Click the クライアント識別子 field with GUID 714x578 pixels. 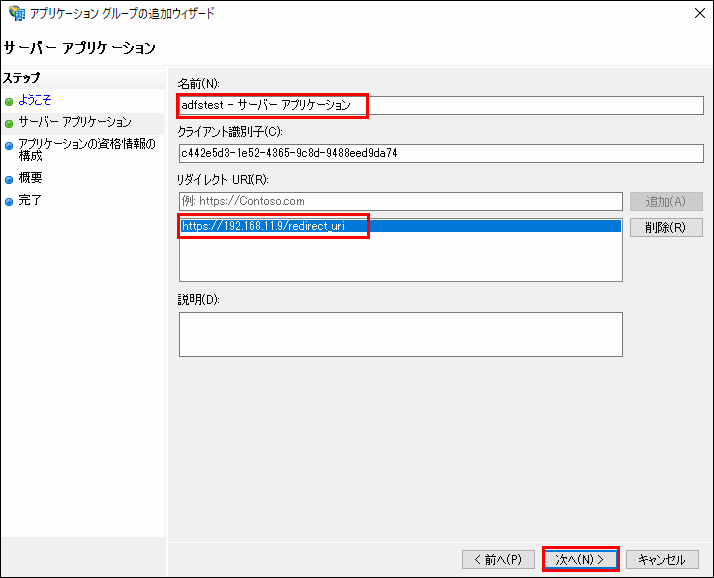pyautogui.click(x=441, y=153)
